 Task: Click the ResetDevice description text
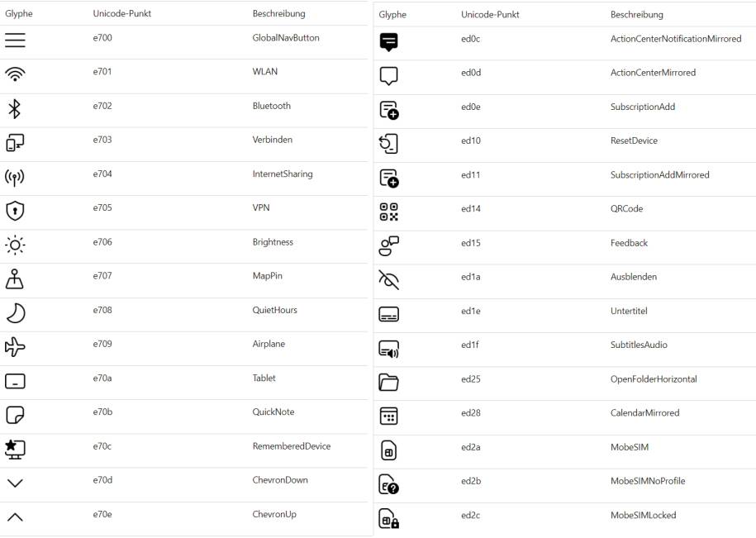(x=634, y=140)
